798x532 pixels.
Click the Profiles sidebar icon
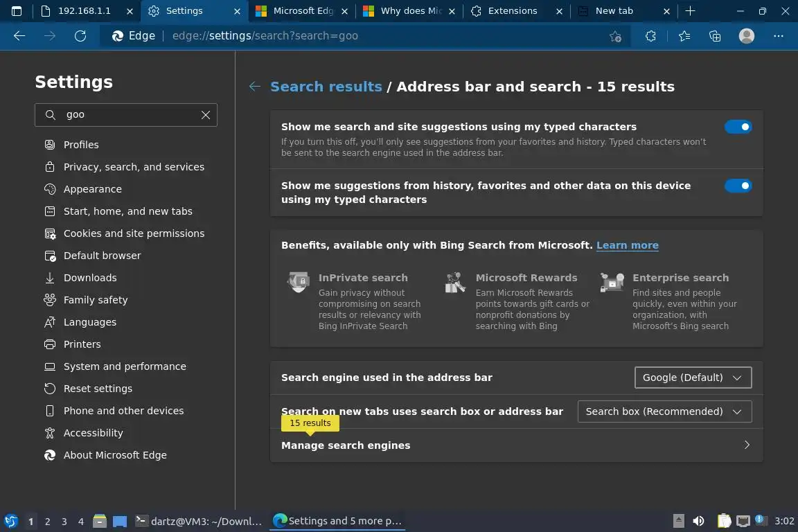point(50,145)
